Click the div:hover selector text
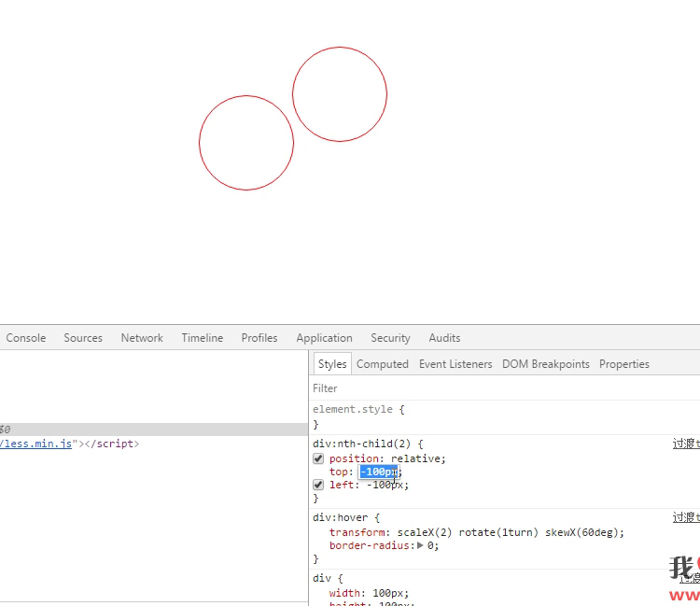This screenshot has width=700, height=606. click(340, 517)
